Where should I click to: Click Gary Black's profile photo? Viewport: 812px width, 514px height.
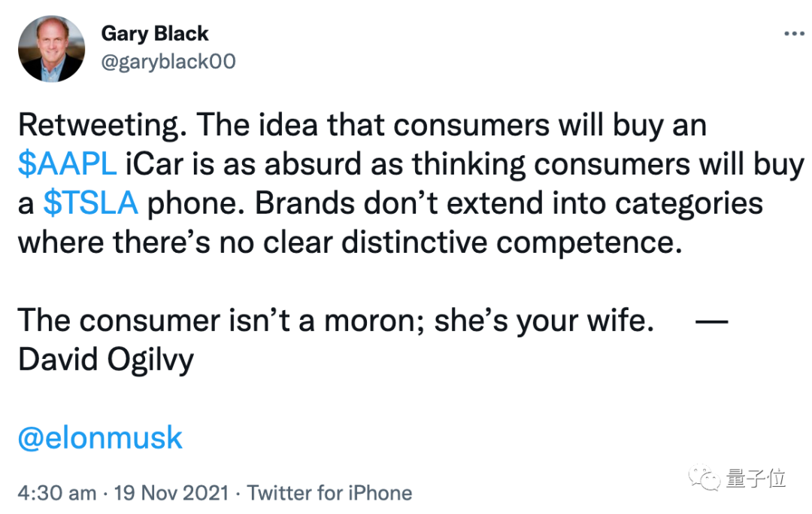51,48
